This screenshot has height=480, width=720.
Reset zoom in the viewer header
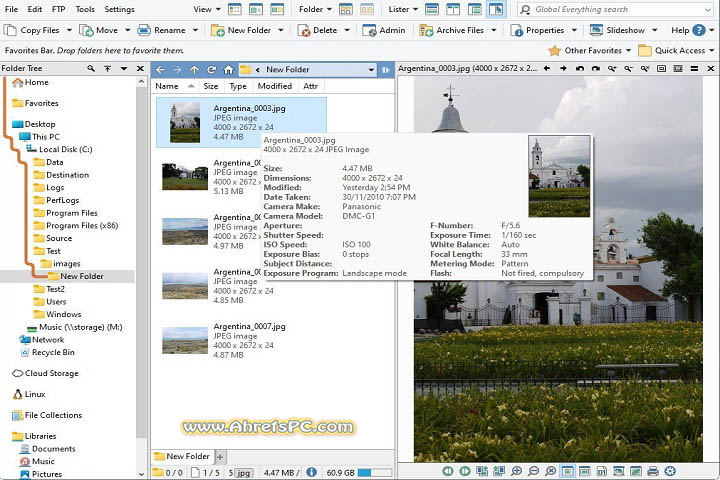pyautogui.click(x=645, y=68)
